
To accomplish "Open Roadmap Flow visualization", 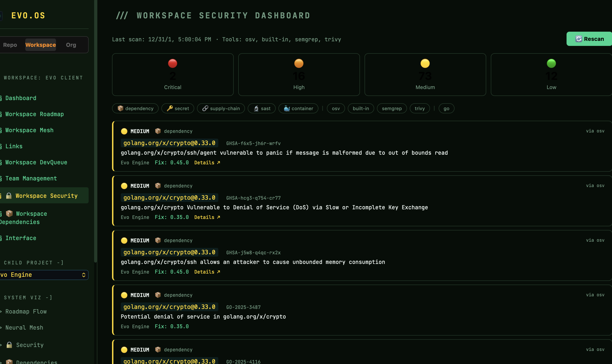I will [x=26, y=311].
